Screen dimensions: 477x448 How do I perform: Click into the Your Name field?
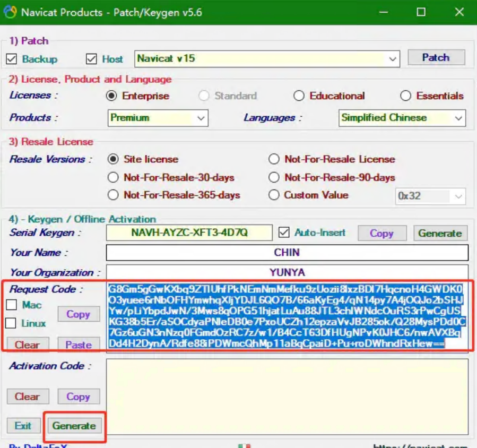(x=287, y=253)
